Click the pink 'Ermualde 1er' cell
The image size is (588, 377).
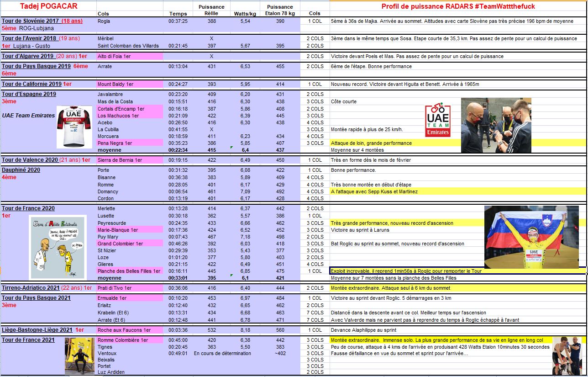click(130, 298)
